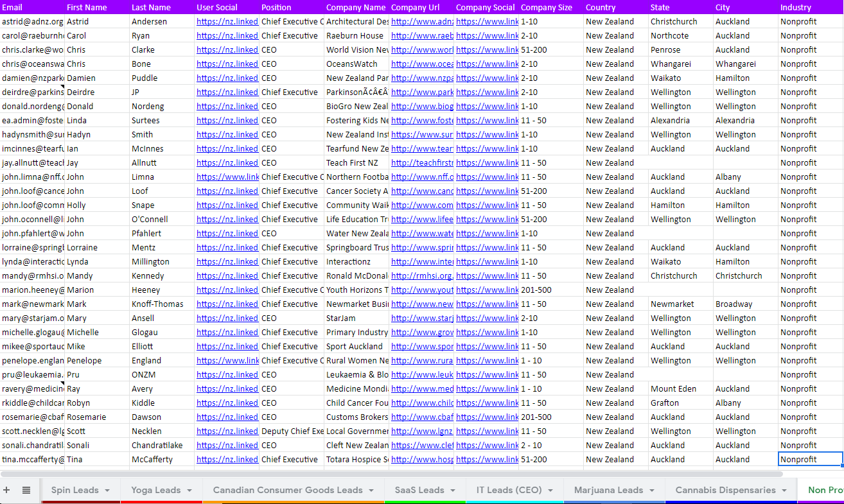Select the last name cell 'Pfahlert'
This screenshot has height=504, width=844.
pos(162,233)
